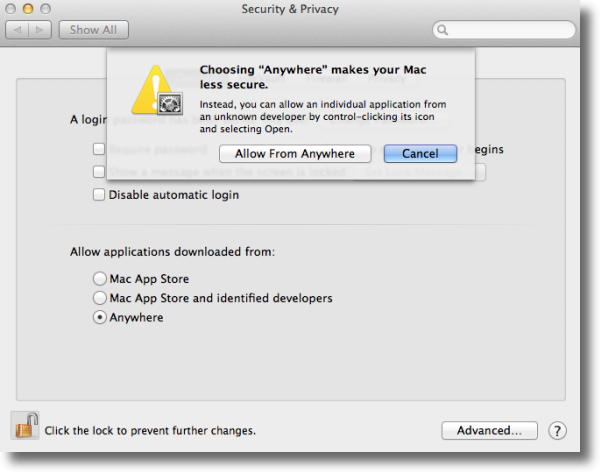Zoom window with the green button
Screen dimensions: 600x472
point(47,9)
